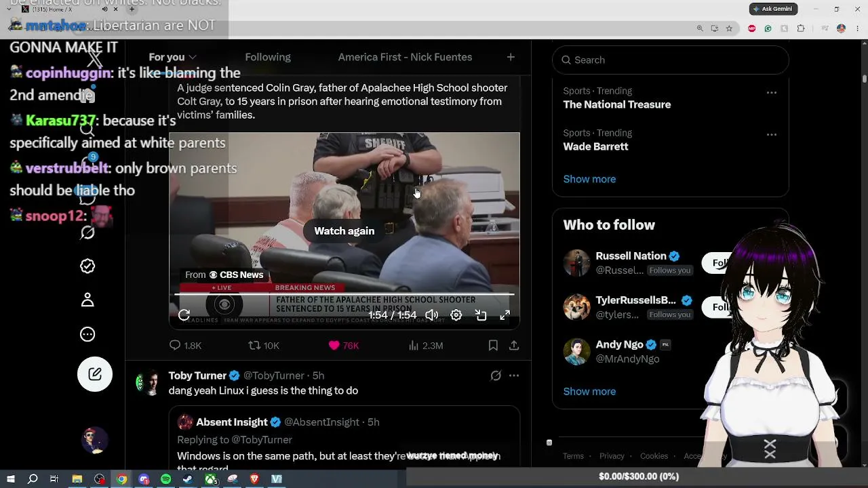Enable picture-in-picture on the video
The width and height of the screenshot is (868, 488).
(481, 315)
